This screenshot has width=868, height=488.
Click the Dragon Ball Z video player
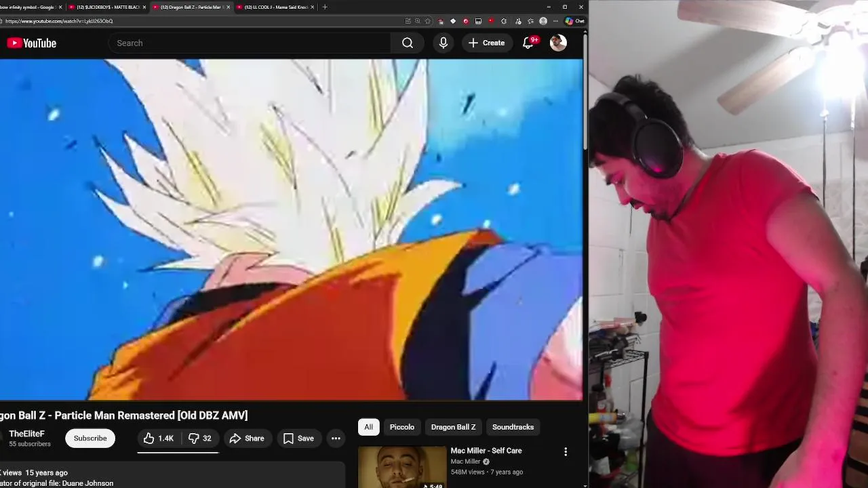click(x=291, y=230)
